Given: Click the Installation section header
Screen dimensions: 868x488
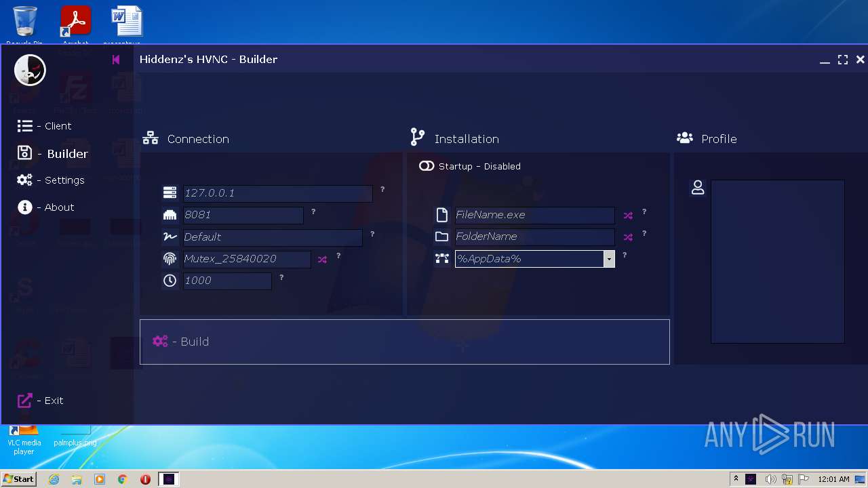Looking at the screenshot, I should pos(454,138).
